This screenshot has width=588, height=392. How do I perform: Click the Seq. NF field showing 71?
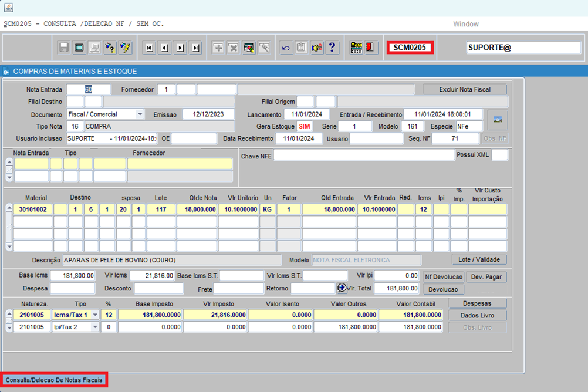(455, 138)
